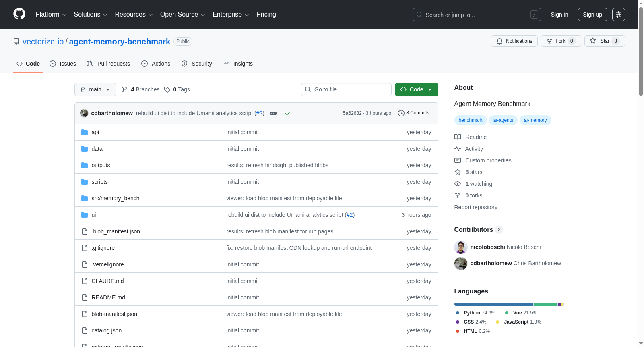Open the agent-memory-benchmark repository link
This screenshot has width=644, height=347.
pos(120,42)
